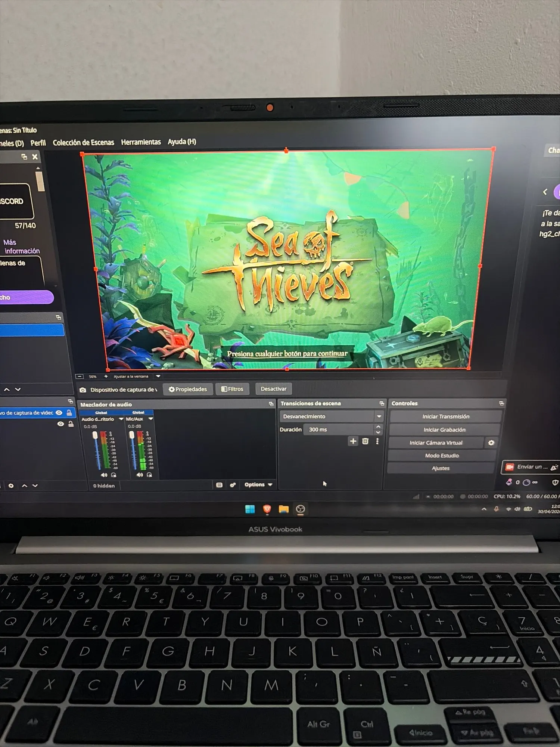Pop out the Transiciones de escena dock
Viewport: 560px width, 747px height.
coord(382,403)
